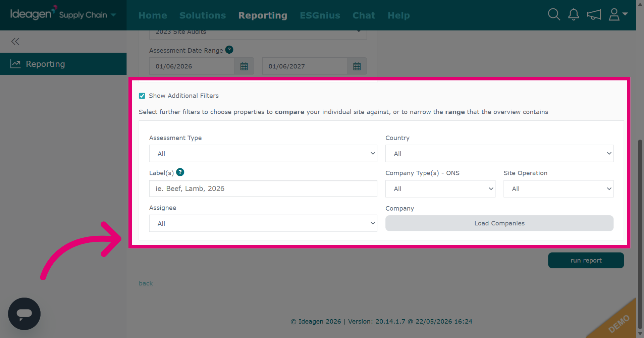644x338 pixels.
Task: Open the chat support bubble
Action: click(24, 314)
